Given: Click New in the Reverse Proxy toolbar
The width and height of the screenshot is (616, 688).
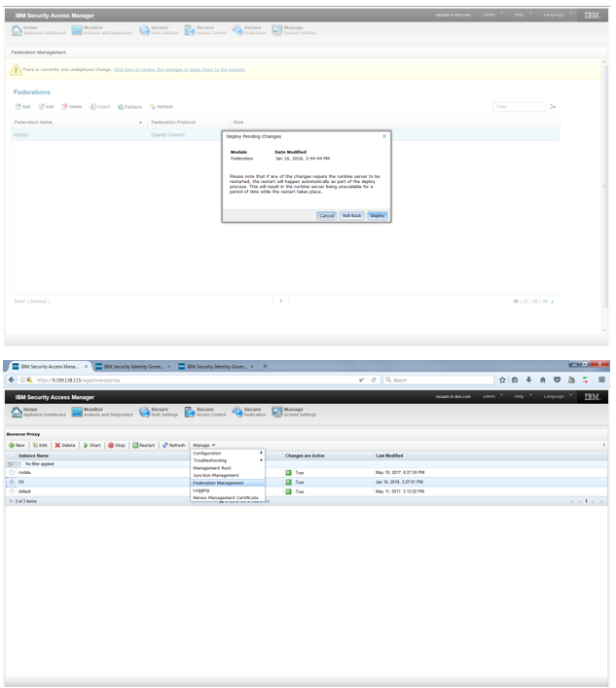Looking at the screenshot, I should [17, 445].
